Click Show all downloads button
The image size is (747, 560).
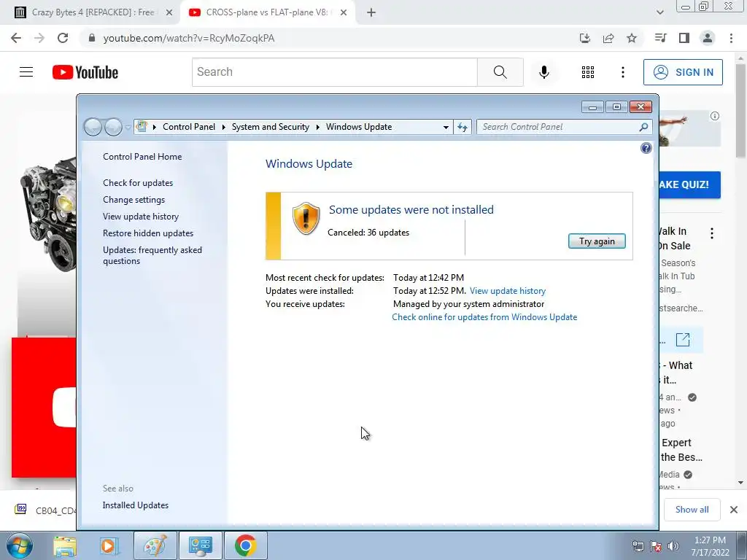click(692, 510)
